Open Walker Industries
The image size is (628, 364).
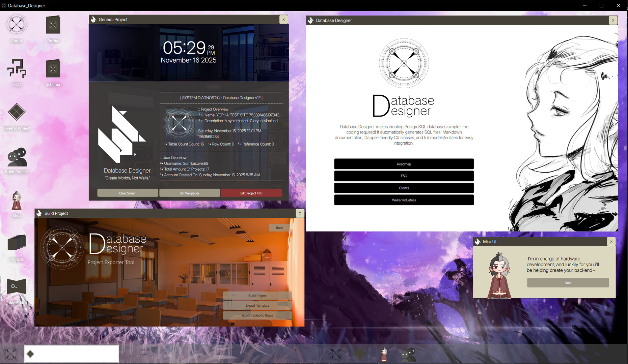tap(404, 200)
